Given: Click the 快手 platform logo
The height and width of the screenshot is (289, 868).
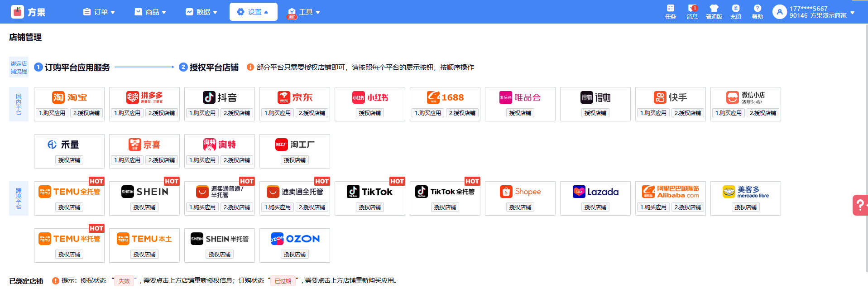Looking at the screenshot, I should 671,97.
